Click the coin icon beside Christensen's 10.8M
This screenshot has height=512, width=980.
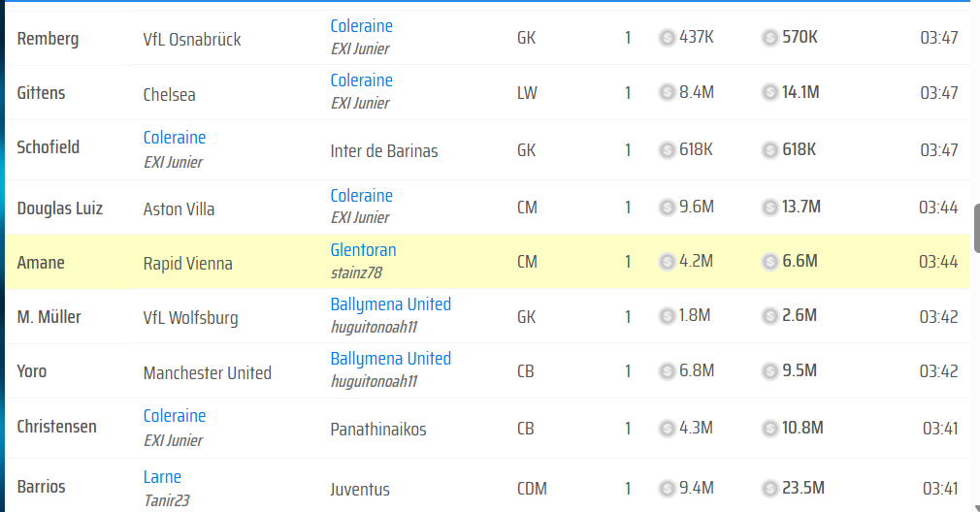[769, 428]
